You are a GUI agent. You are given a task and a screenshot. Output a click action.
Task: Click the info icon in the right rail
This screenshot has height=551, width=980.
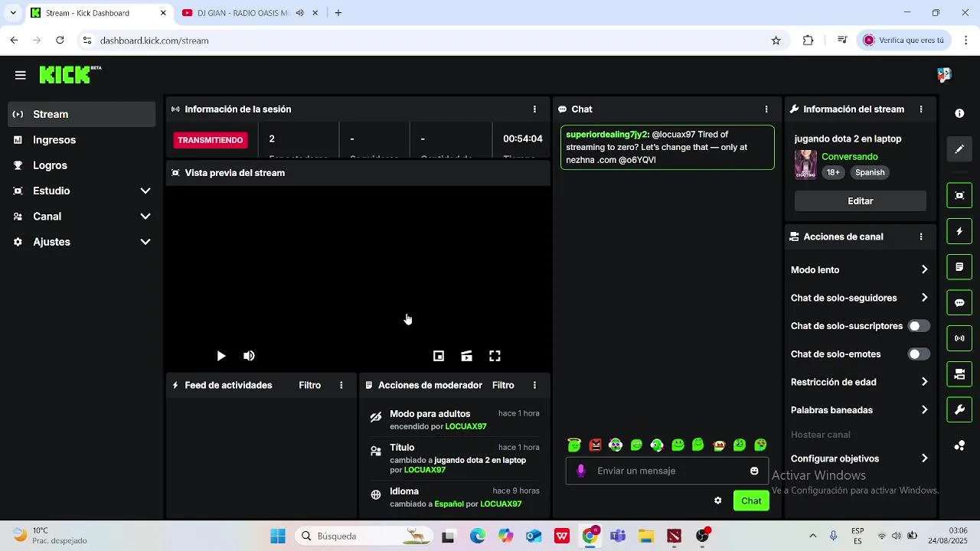click(x=959, y=113)
